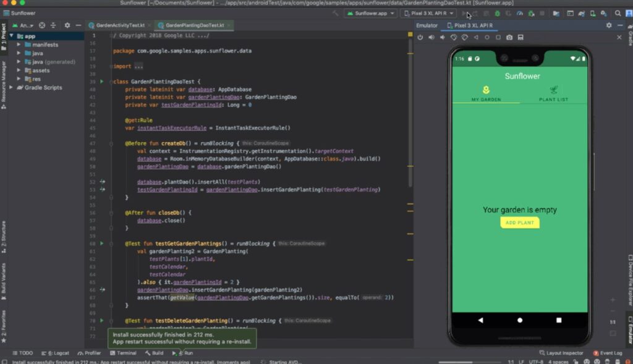Click the emulator volume down icon
Viewport: 633px width, 364px height.
point(443,37)
